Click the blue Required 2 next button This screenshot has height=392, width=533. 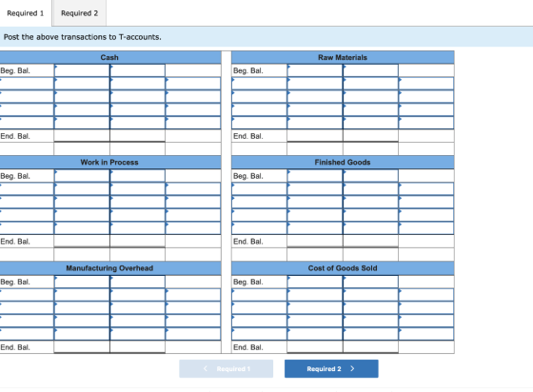tap(331, 368)
